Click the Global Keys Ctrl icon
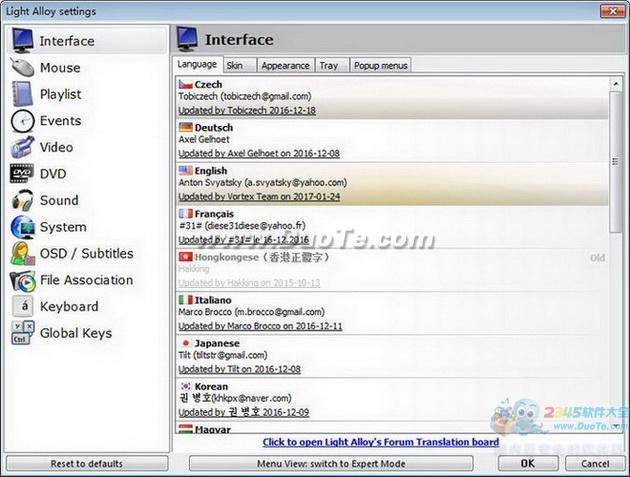630x477 pixels. click(x=22, y=333)
